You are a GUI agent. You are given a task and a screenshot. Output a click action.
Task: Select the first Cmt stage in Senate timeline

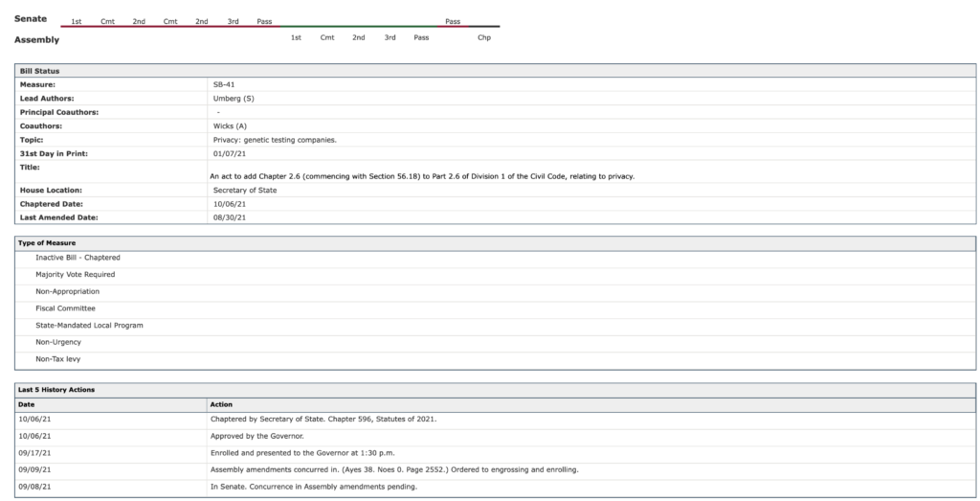coord(107,21)
